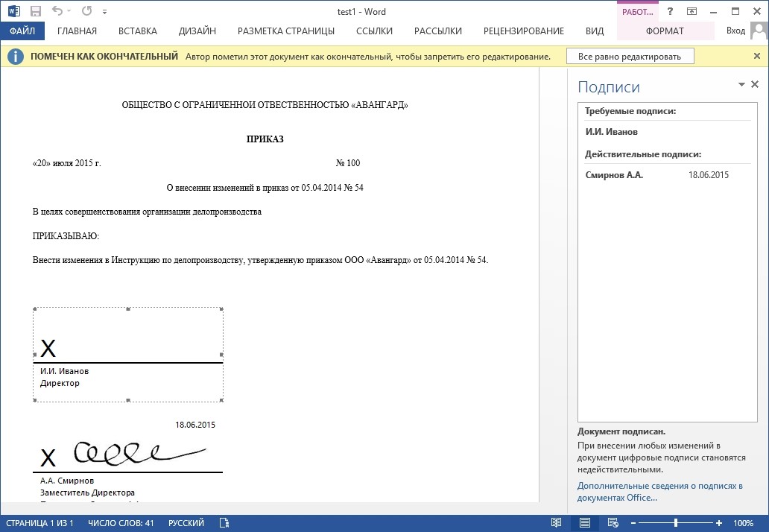This screenshot has width=769, height=532.
Task: Open the ФАЙЛ menu tab
Action: coord(22,31)
